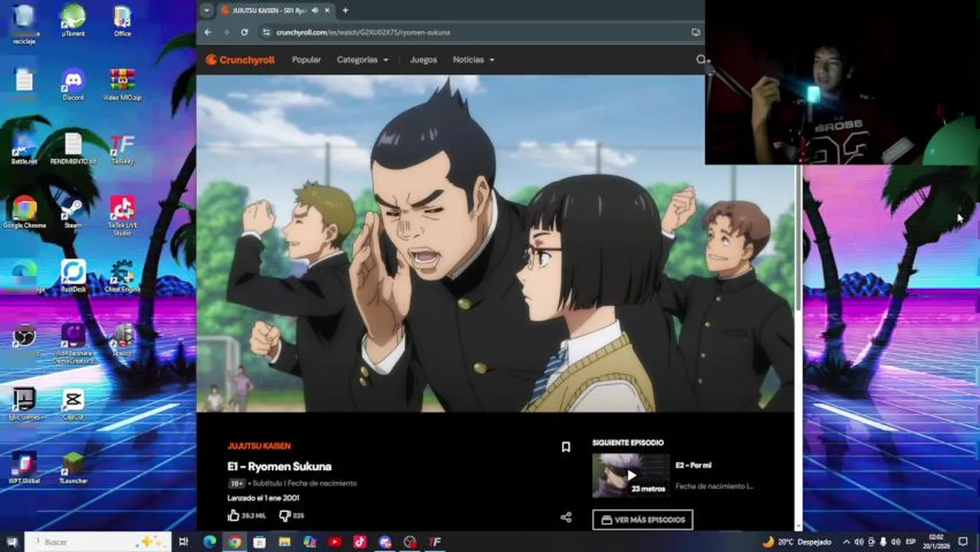
Task: Open a new Chrome tab
Action: 345,10
